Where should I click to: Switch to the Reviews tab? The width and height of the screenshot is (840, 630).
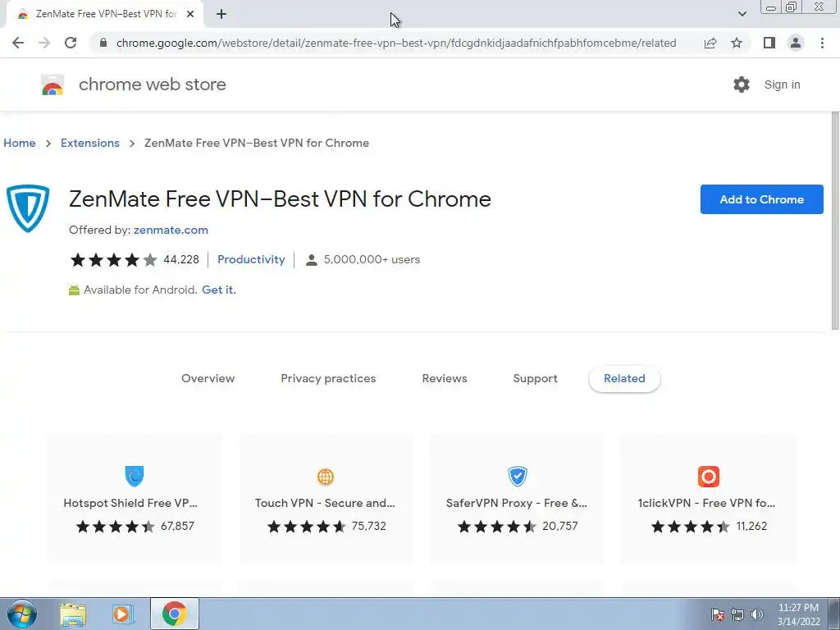pos(445,378)
